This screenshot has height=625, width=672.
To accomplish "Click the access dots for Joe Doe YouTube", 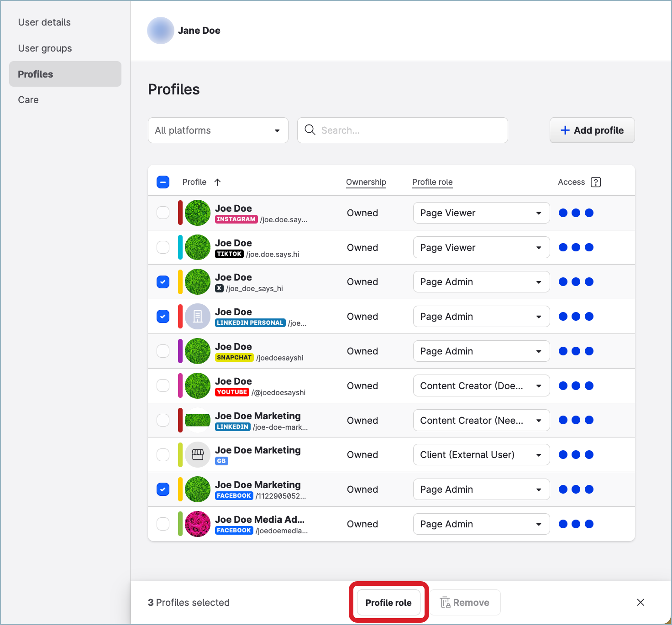I will point(576,386).
